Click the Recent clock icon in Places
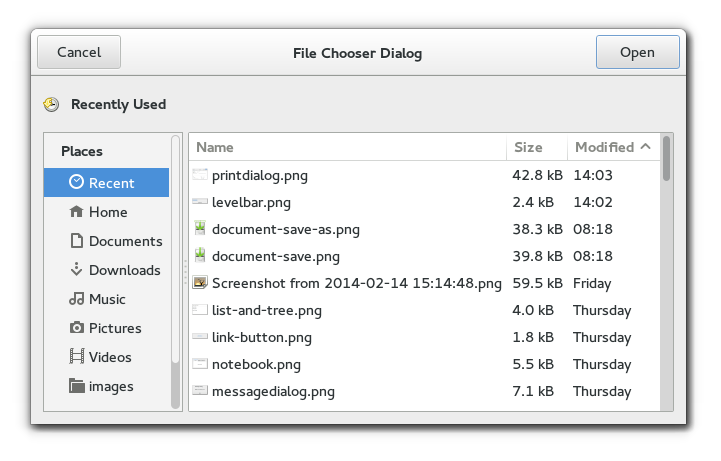 point(76,183)
